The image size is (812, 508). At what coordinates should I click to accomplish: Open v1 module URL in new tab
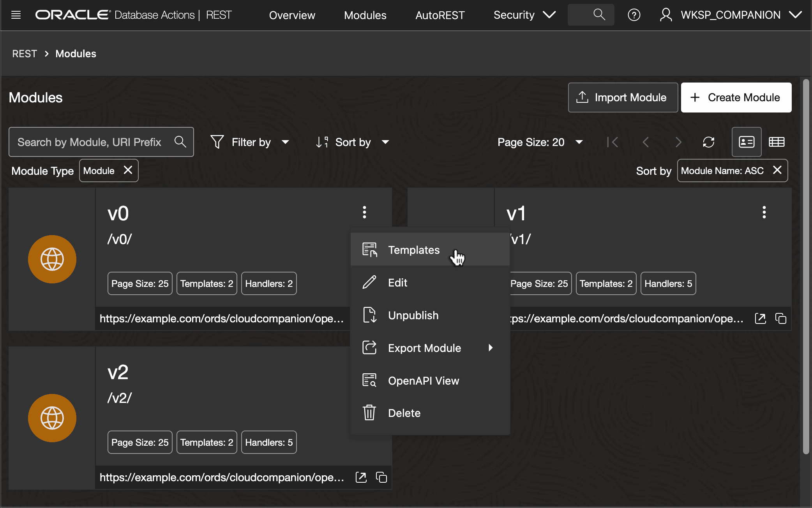[760, 318]
